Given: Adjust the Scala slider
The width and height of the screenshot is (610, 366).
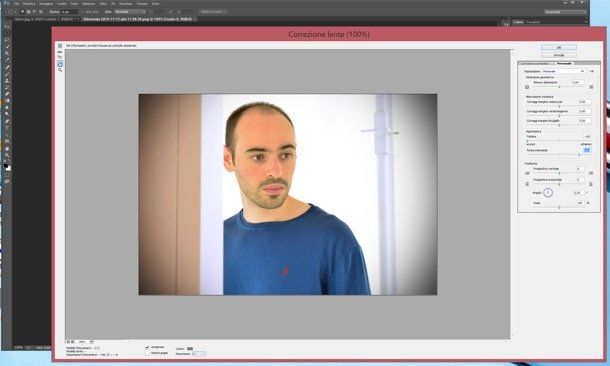Looking at the screenshot, I should point(559,207).
